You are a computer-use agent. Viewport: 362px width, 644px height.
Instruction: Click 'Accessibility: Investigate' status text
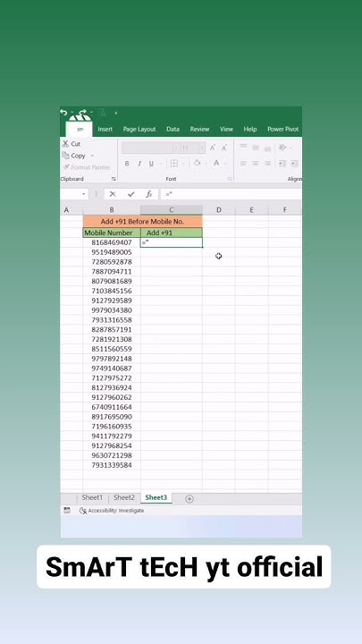tap(116, 511)
